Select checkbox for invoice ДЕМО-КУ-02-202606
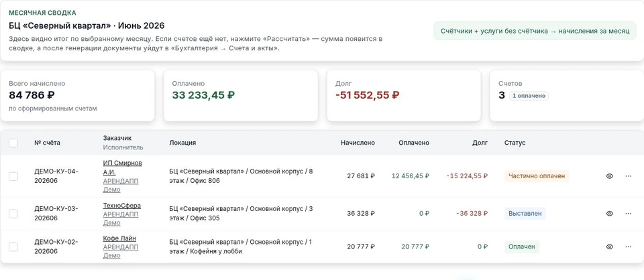This screenshot has width=644, height=280. (13, 247)
